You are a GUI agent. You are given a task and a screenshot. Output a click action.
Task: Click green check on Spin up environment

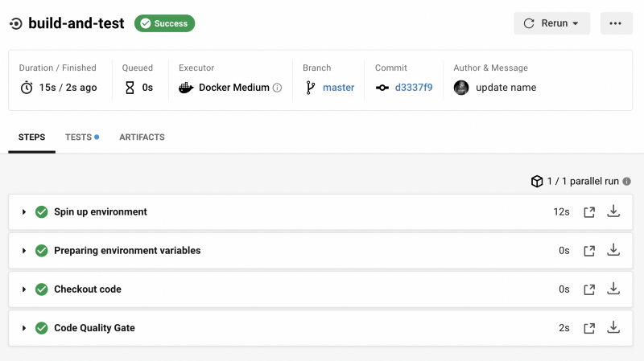click(42, 212)
